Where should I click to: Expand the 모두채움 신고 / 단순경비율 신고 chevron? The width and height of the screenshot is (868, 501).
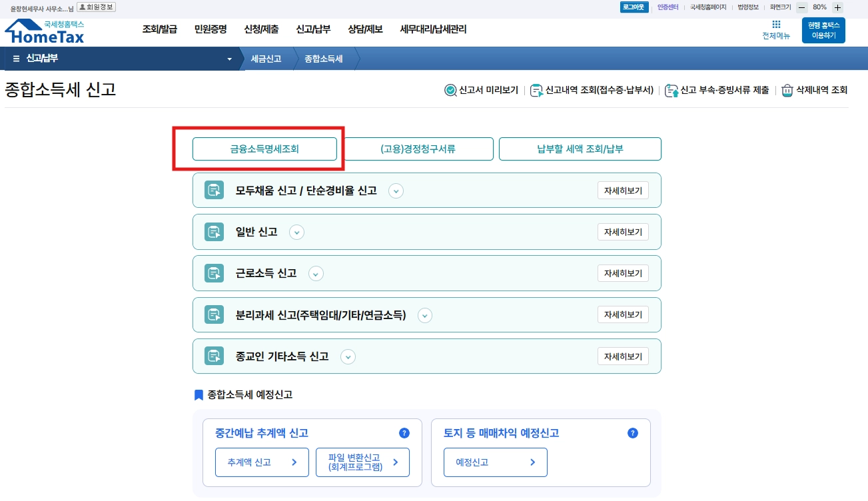pos(396,191)
